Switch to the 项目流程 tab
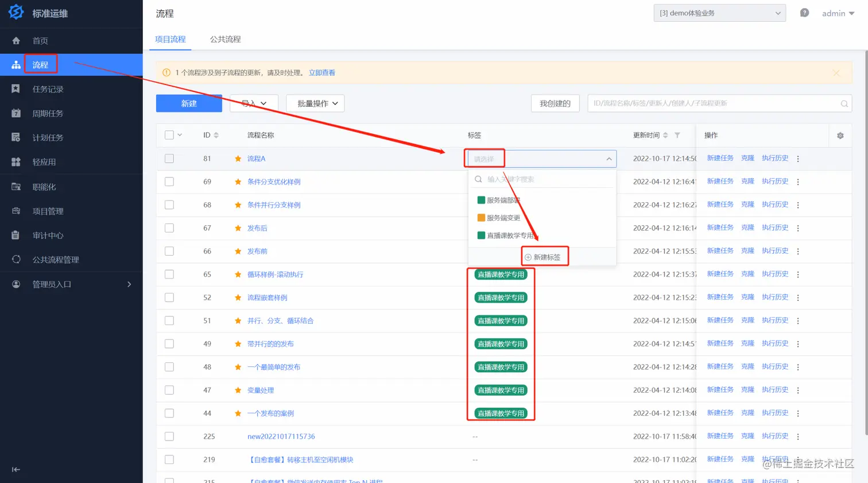This screenshot has height=483, width=868. 170,39
